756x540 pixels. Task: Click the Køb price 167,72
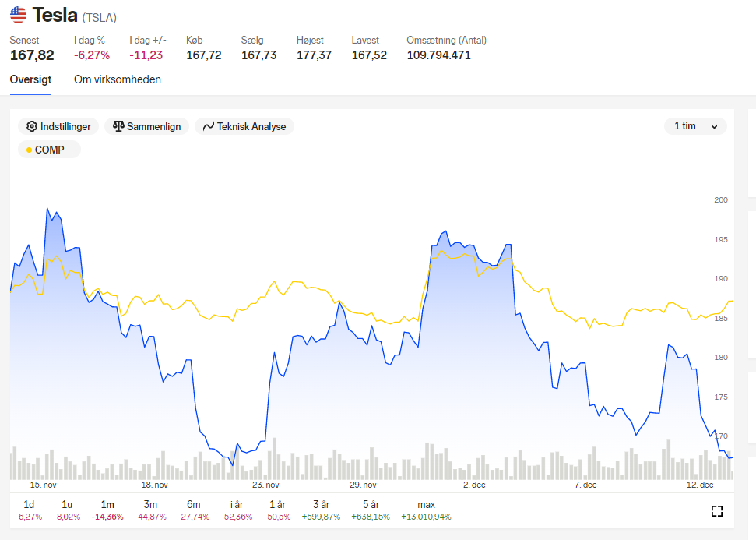[x=204, y=55]
